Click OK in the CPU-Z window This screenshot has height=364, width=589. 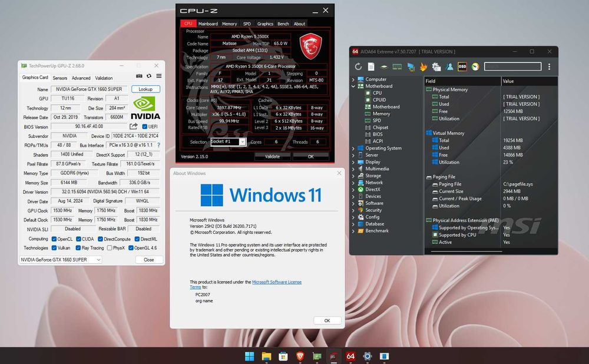point(310,156)
